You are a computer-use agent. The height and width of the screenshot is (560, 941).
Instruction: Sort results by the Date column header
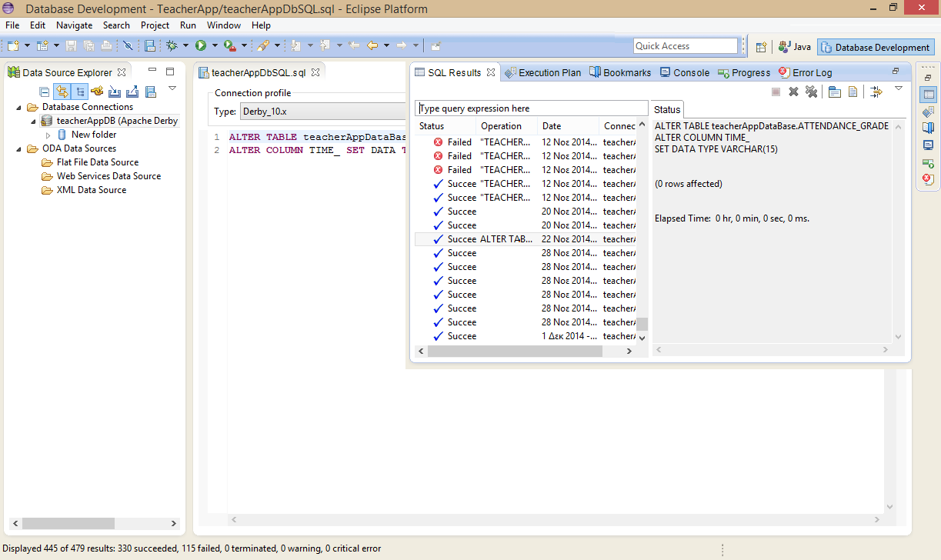pyautogui.click(x=568, y=126)
